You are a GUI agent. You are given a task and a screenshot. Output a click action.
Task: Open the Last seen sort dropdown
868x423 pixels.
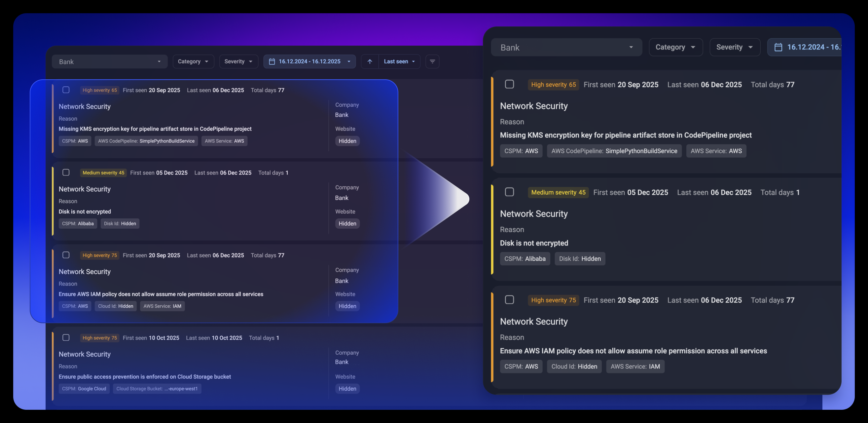click(x=399, y=61)
